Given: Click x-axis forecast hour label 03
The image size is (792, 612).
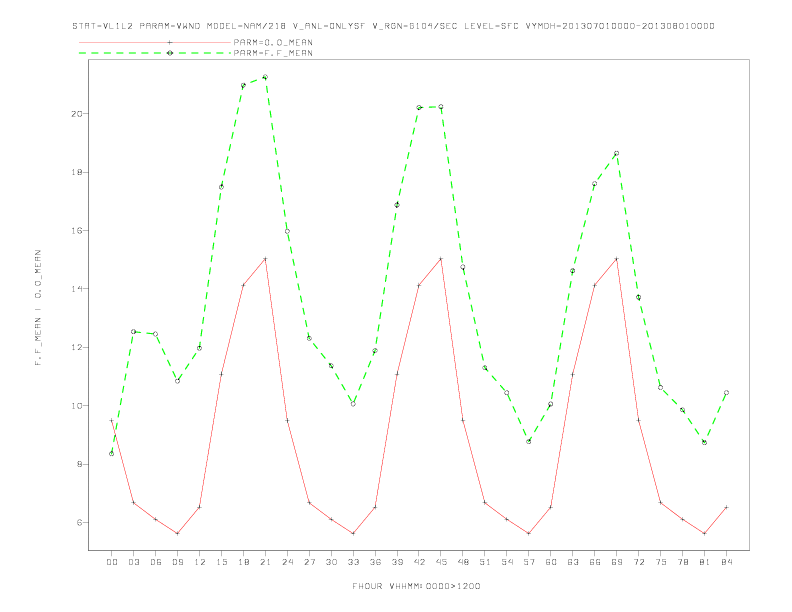Looking at the screenshot, I should pos(133,562).
